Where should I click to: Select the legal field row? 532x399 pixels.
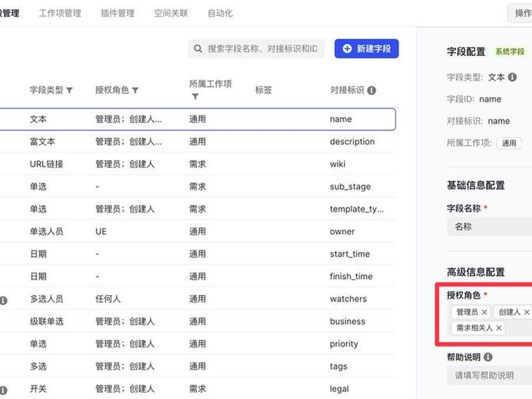(x=198, y=389)
